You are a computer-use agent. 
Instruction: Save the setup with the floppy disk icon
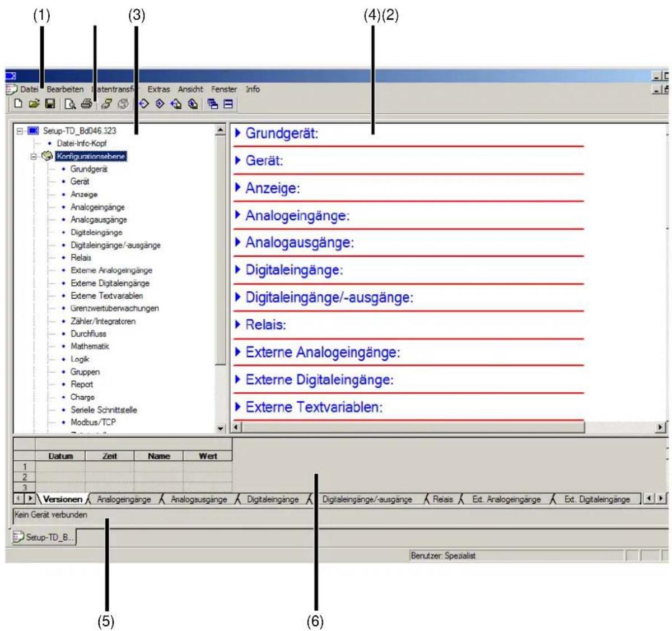50,104
